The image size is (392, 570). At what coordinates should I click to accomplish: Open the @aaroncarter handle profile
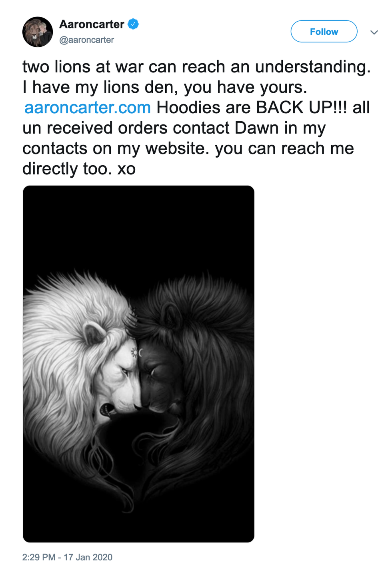[86, 40]
